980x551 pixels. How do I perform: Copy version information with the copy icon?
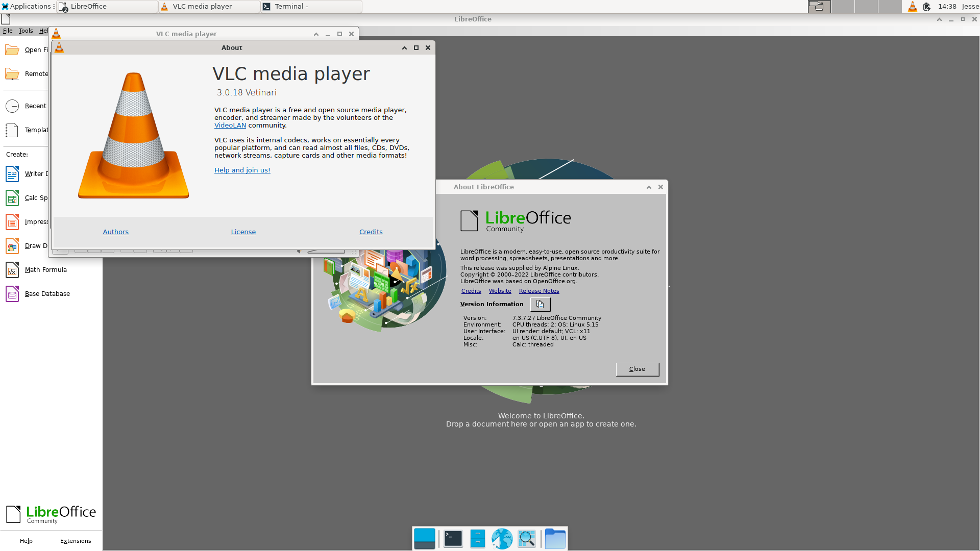(x=540, y=305)
